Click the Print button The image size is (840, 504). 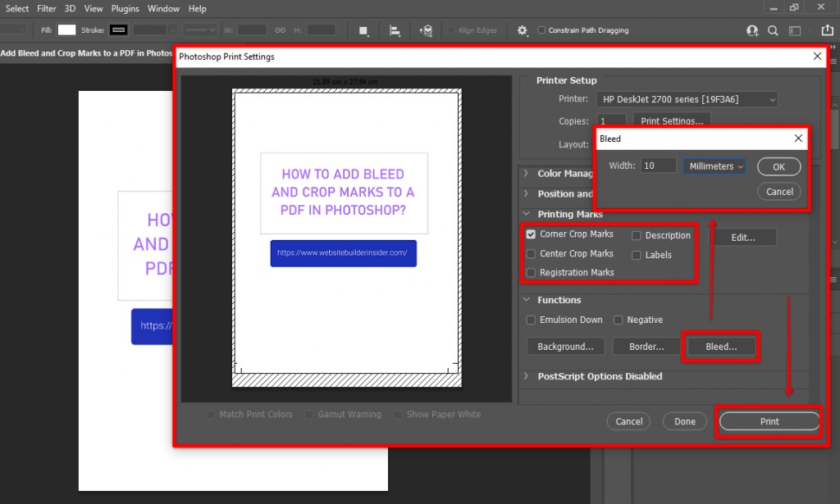pyautogui.click(x=769, y=421)
